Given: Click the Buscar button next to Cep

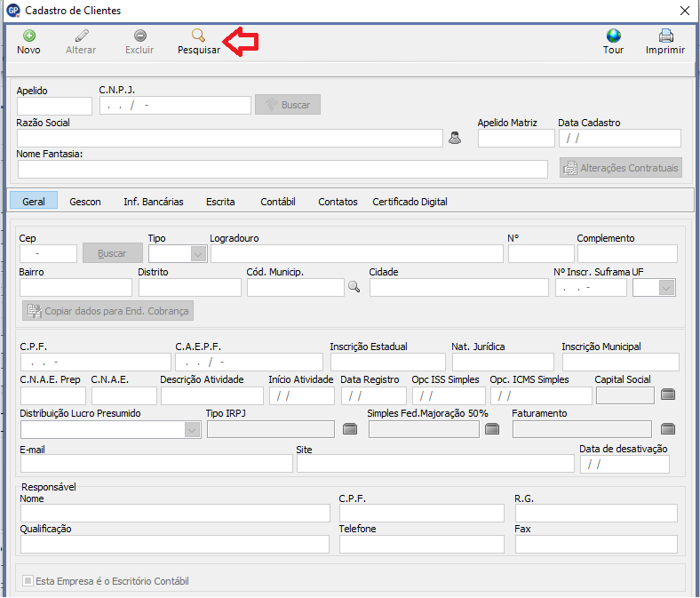Looking at the screenshot, I should coord(112,254).
